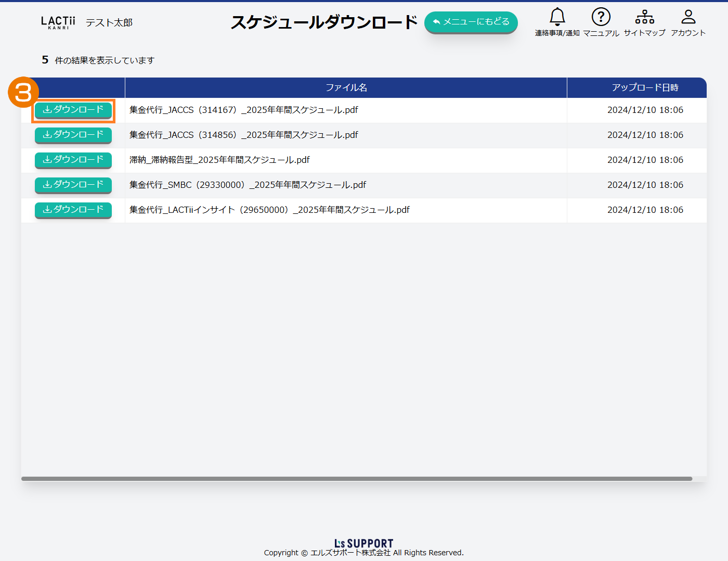This screenshot has height=561, width=728.
Task: Return to menu with メニューにもどる button
Action: tap(471, 22)
